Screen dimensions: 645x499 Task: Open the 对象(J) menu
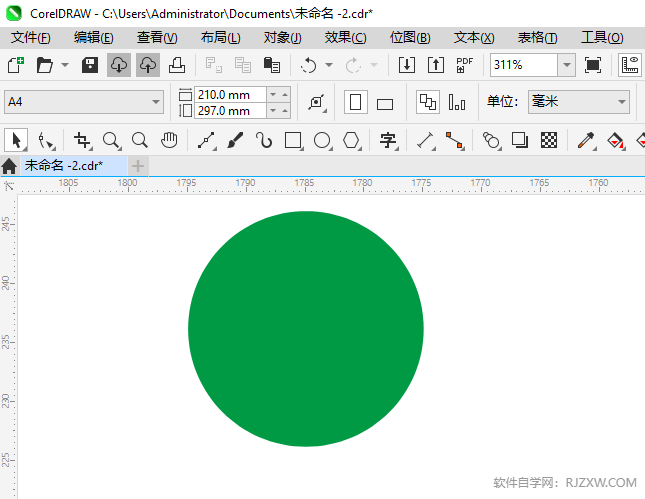click(283, 38)
